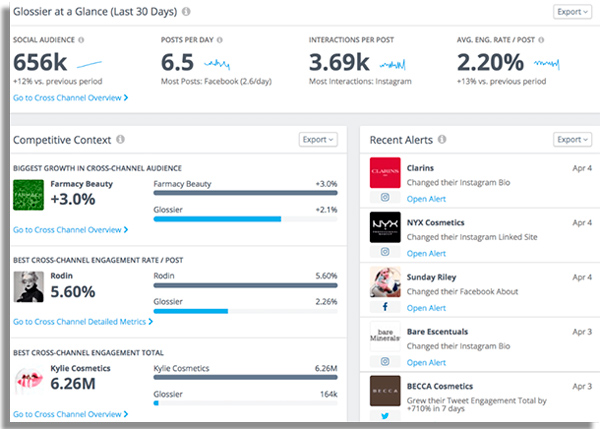
Task: Click Social Audience sparkline chart
Action: point(89,64)
